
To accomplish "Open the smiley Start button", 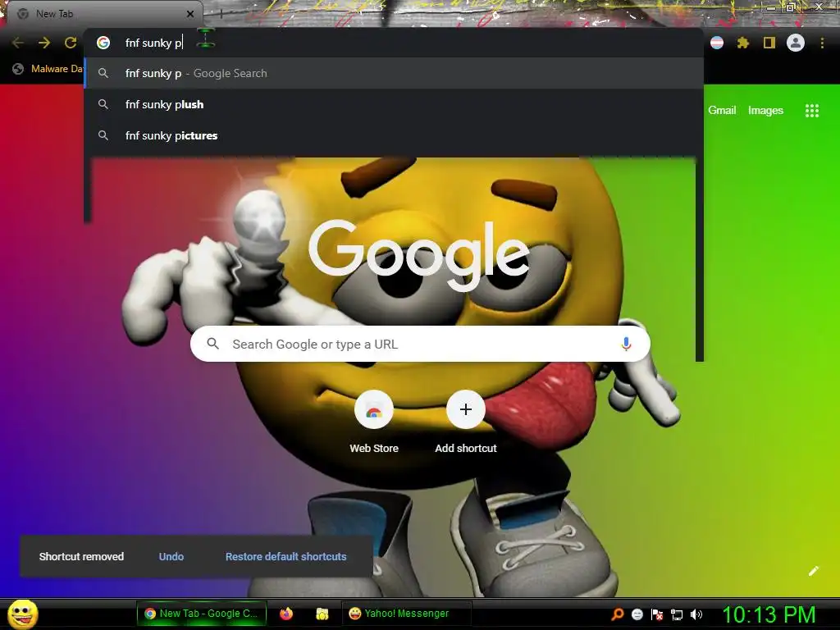I will (x=23, y=614).
